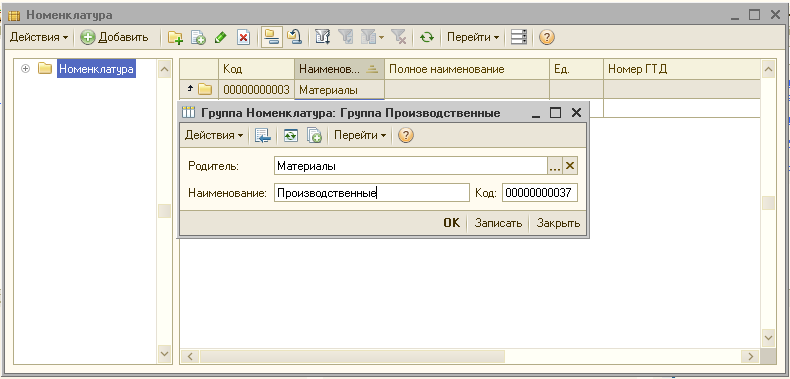790x379 pixels.
Task: Collapse the Материалы group row arrow
Action: [190, 89]
